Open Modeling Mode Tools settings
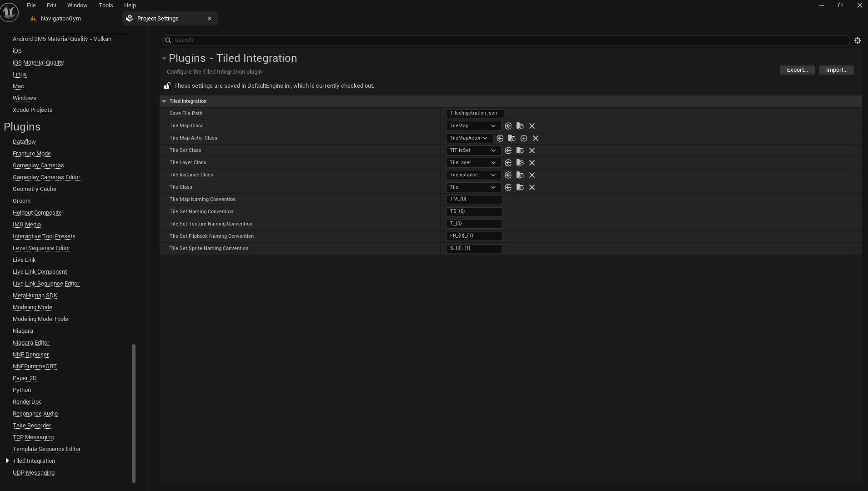Screen dimensions: 868x491 click(x=40, y=319)
